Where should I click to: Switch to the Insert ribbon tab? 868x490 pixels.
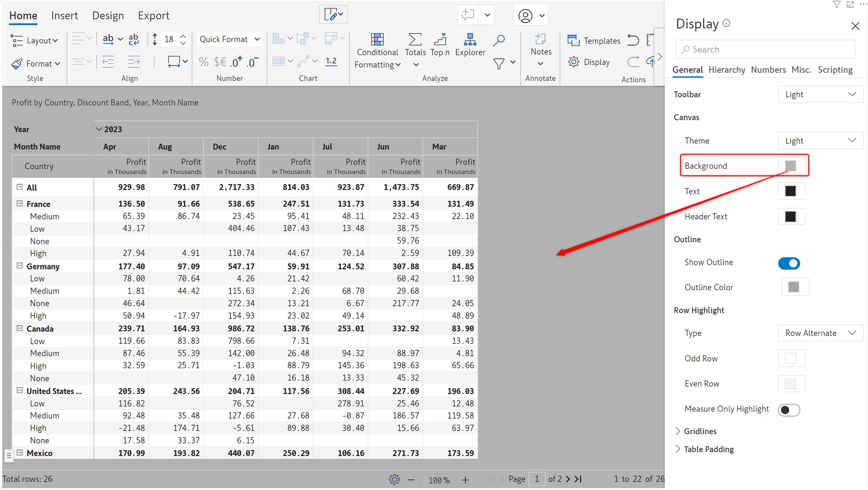click(x=64, y=15)
